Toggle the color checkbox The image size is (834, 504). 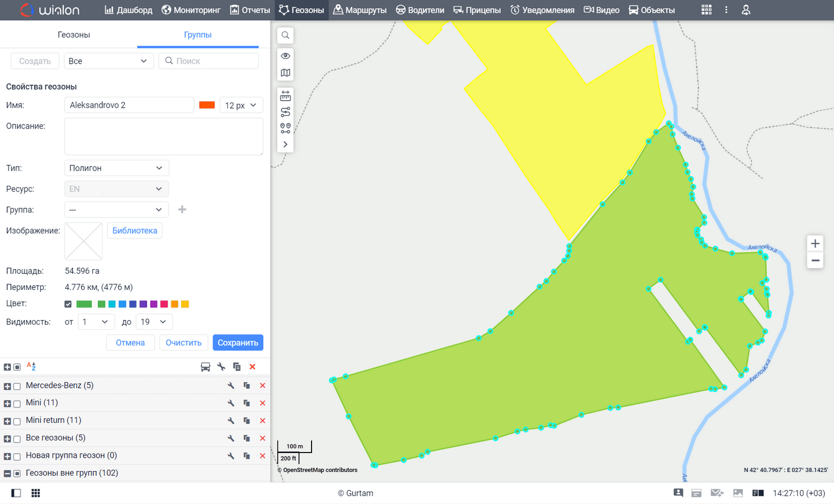pyautogui.click(x=68, y=304)
